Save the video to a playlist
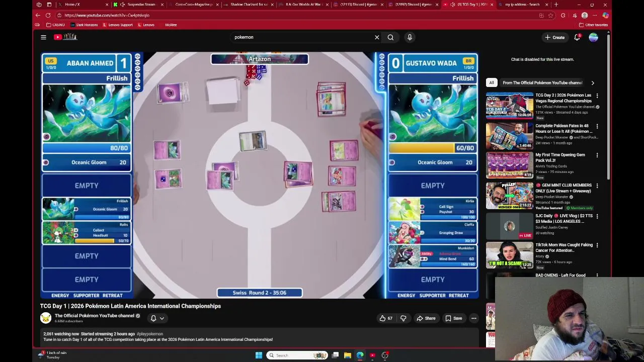The image size is (644, 362). pos(453,318)
